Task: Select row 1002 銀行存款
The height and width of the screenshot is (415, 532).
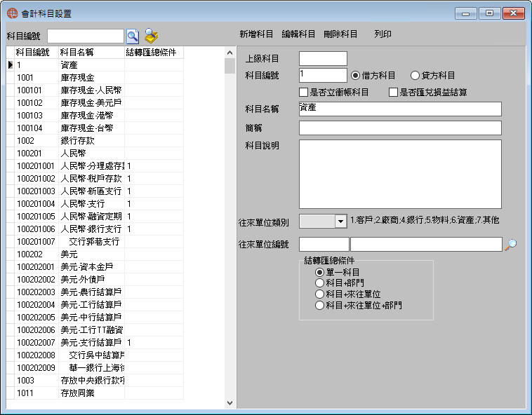Action: click(x=95, y=141)
